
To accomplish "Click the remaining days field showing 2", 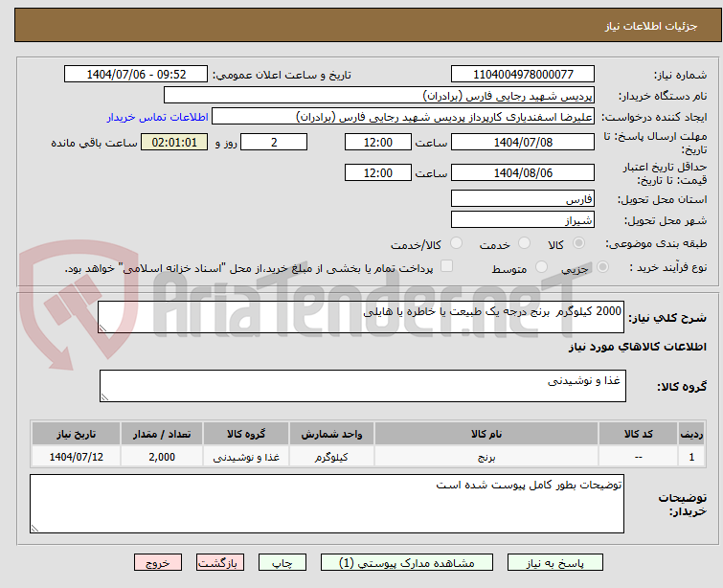I will coord(274,142).
